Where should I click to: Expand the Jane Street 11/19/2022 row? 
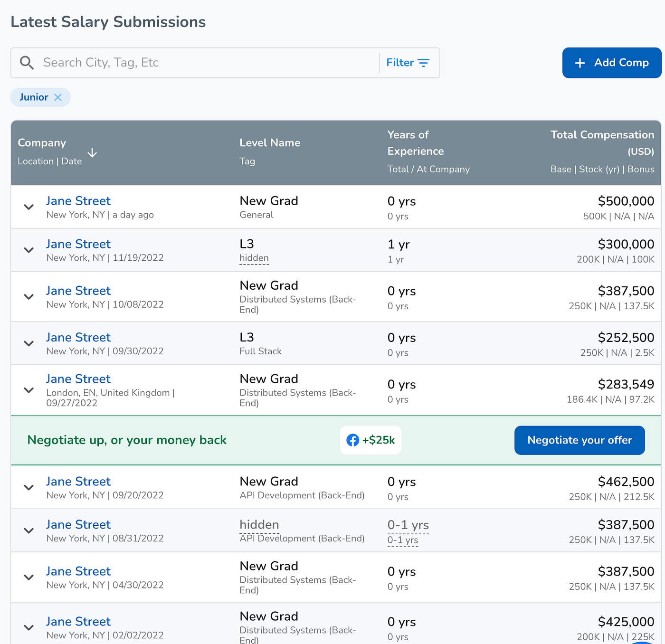tap(29, 250)
